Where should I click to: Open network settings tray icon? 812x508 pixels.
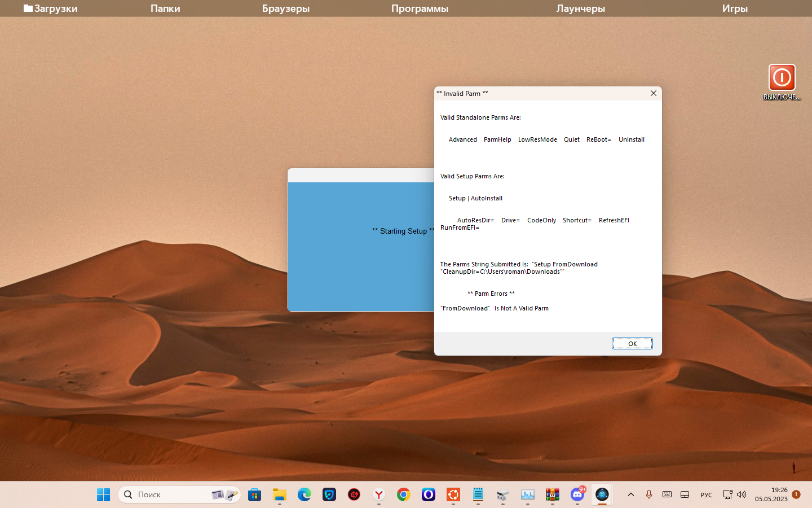coord(728,494)
